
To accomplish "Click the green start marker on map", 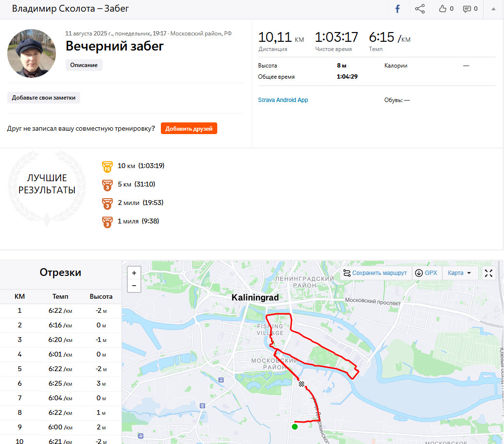I will click(x=295, y=427).
